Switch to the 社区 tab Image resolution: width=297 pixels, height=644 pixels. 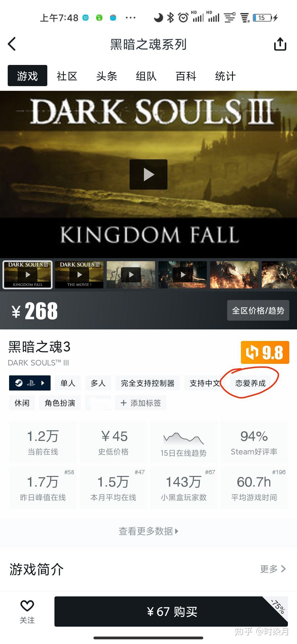pos(67,76)
